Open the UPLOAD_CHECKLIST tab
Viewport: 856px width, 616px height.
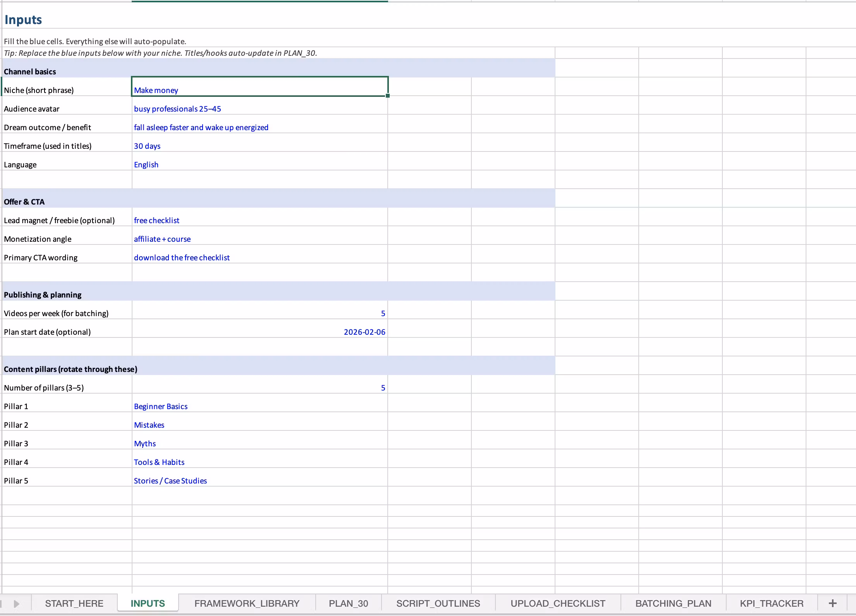pos(558,603)
